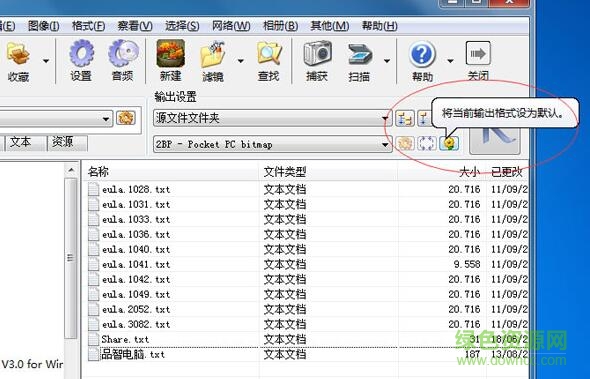Select the file eula.1031.txt
The image size is (590, 379).
(x=136, y=204)
